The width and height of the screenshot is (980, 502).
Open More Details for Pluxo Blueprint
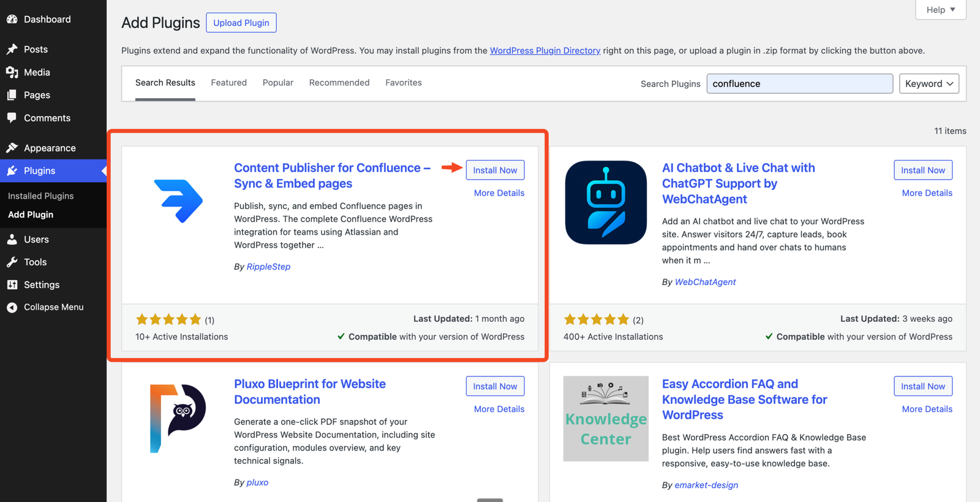pyautogui.click(x=499, y=409)
